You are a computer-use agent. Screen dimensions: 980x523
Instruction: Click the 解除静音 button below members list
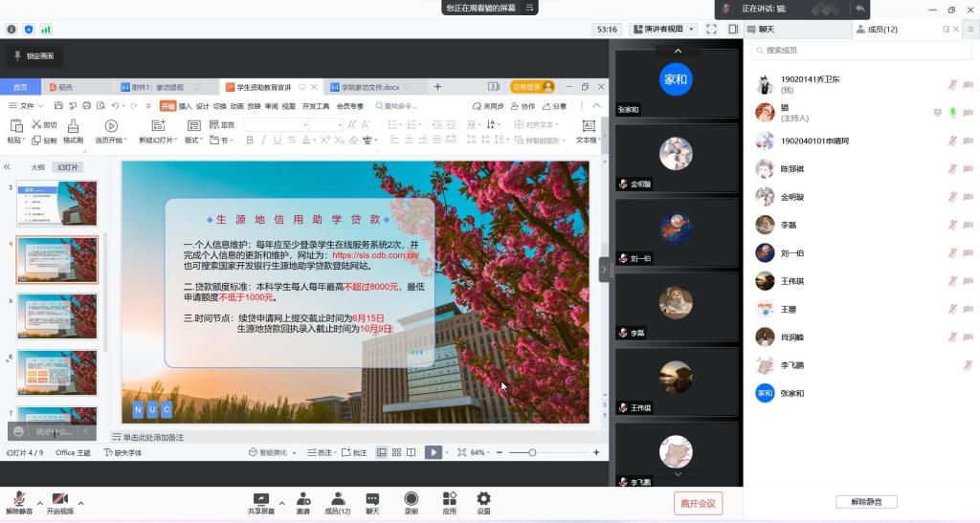866,502
